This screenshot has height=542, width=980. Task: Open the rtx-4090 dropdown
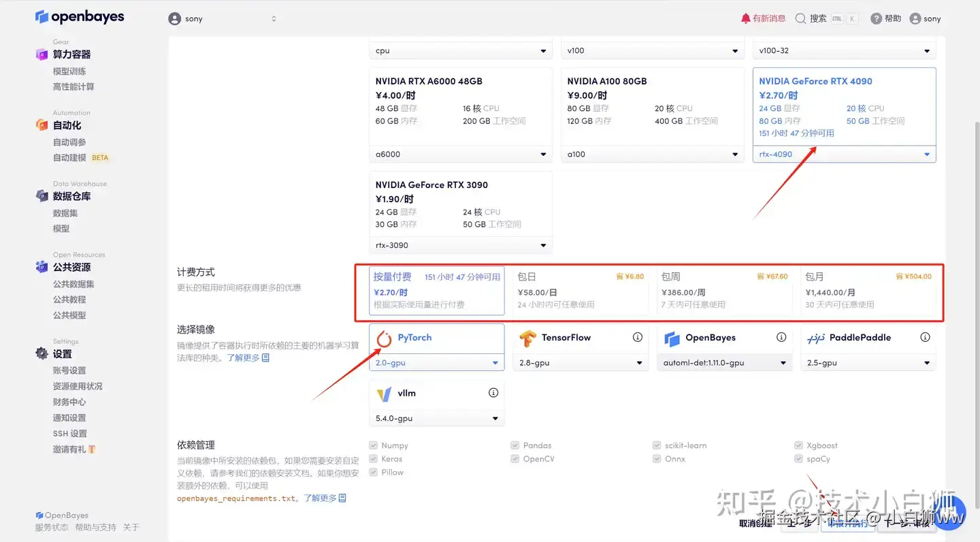[x=844, y=155]
